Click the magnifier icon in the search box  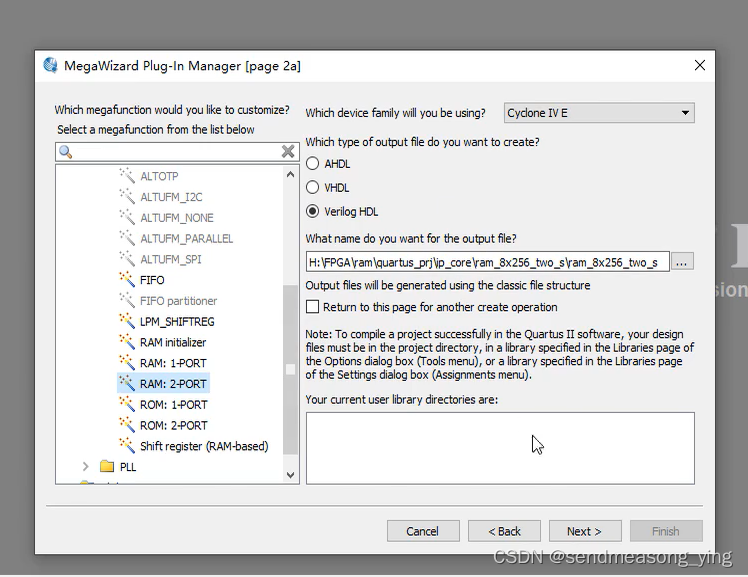click(x=65, y=152)
